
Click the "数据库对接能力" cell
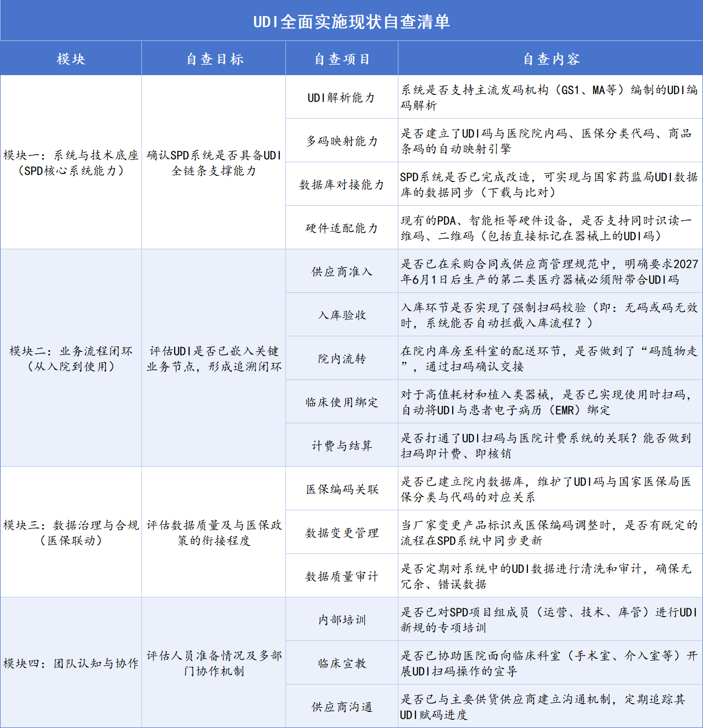pos(342,184)
